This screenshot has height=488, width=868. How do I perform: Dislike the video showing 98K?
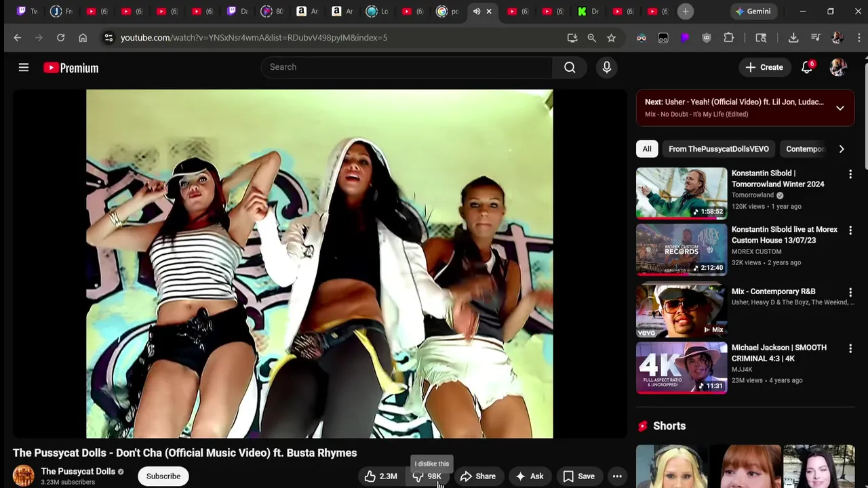(428, 476)
